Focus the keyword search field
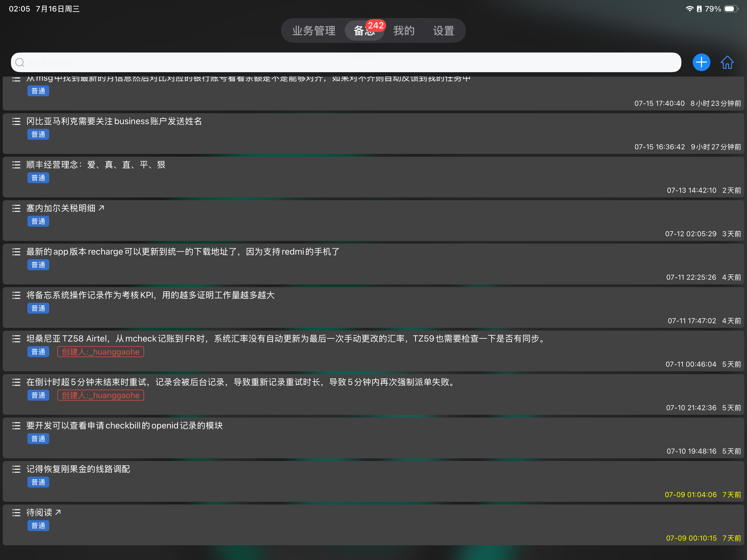This screenshot has height=560, width=747. click(x=346, y=63)
